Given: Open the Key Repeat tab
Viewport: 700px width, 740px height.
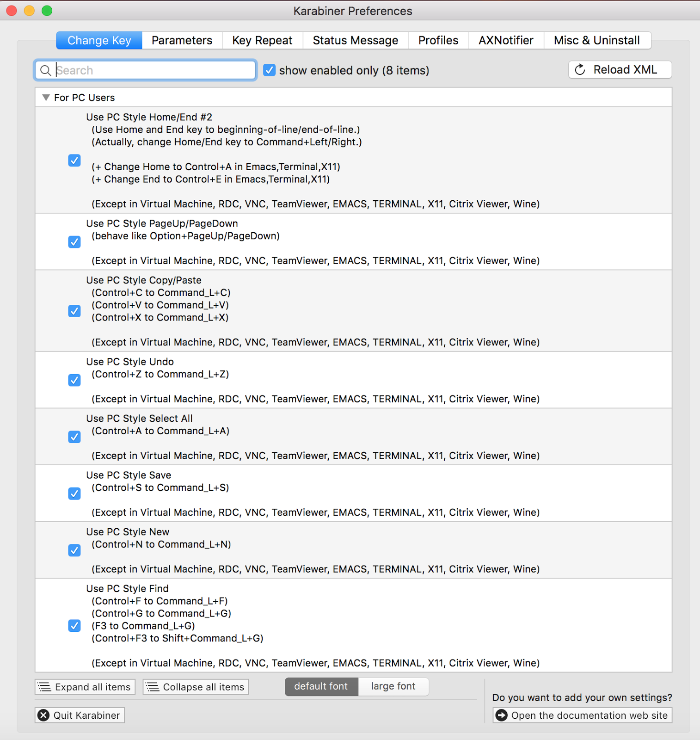Looking at the screenshot, I should pyautogui.click(x=262, y=40).
